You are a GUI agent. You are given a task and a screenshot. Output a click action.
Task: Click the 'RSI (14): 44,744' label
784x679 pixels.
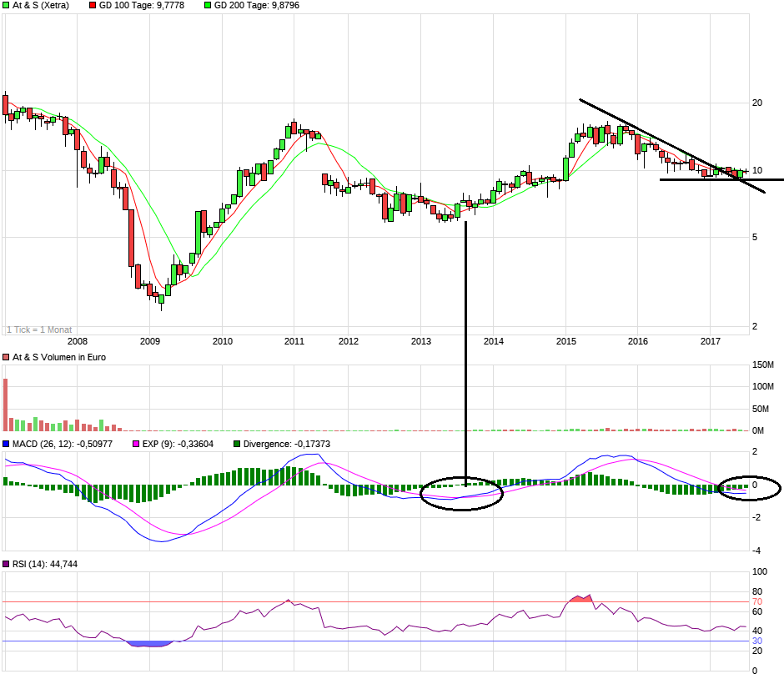[x=45, y=564]
